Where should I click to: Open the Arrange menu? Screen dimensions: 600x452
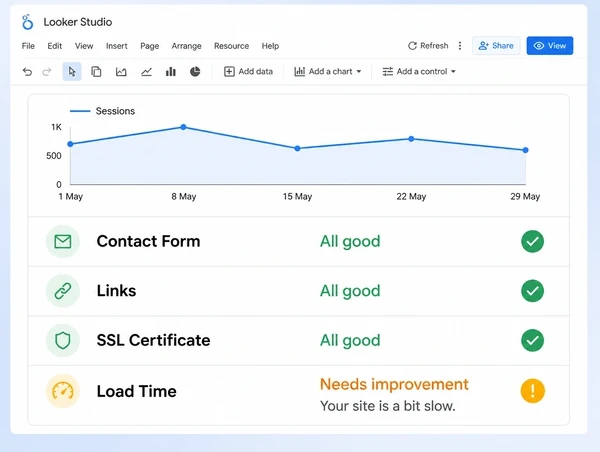click(x=186, y=46)
